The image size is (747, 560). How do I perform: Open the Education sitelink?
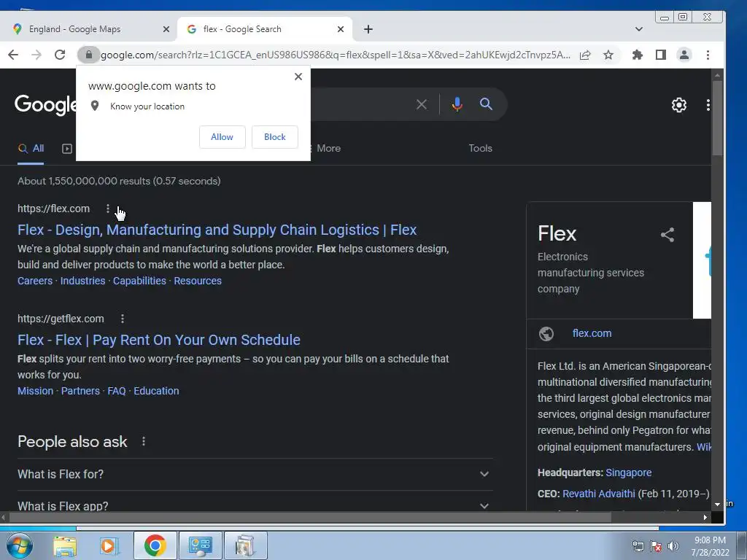click(x=156, y=391)
